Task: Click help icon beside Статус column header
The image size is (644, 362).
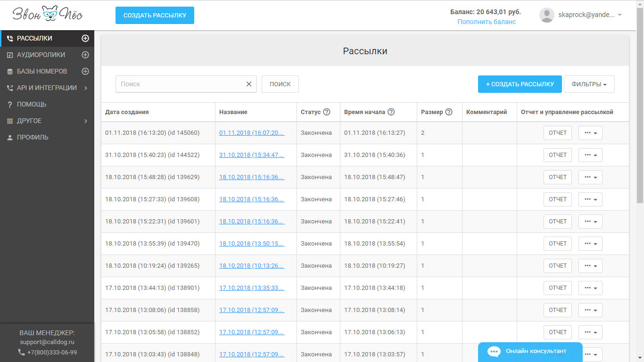Action: pos(327,112)
